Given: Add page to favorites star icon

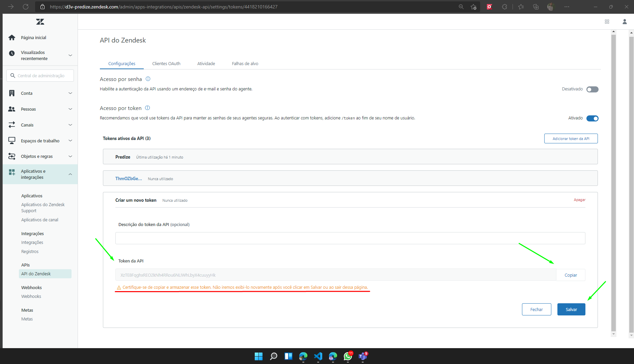Looking at the screenshot, I should [x=473, y=7].
